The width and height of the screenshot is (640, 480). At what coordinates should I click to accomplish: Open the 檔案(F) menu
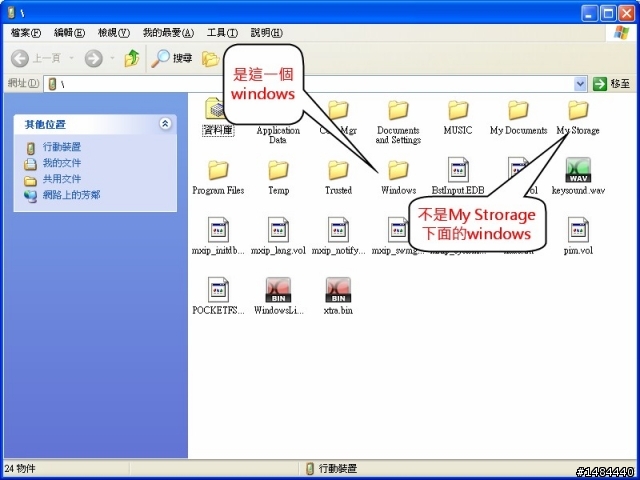[25, 33]
